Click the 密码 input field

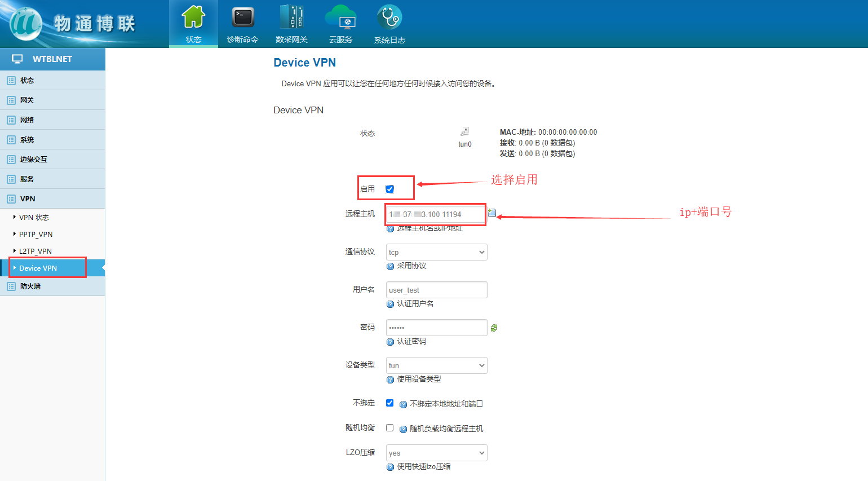[x=437, y=328]
